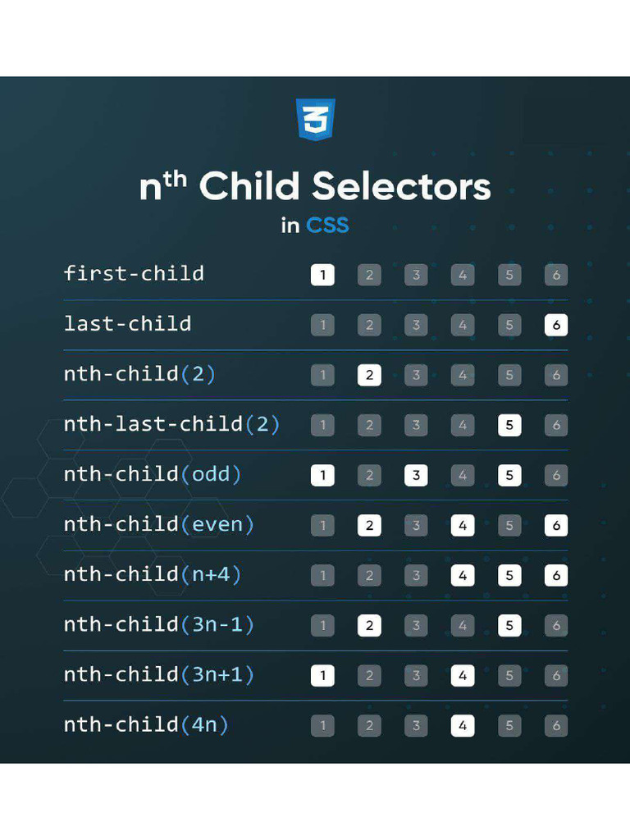Select highlighted box 2 in nth-child(2) row

click(x=369, y=375)
